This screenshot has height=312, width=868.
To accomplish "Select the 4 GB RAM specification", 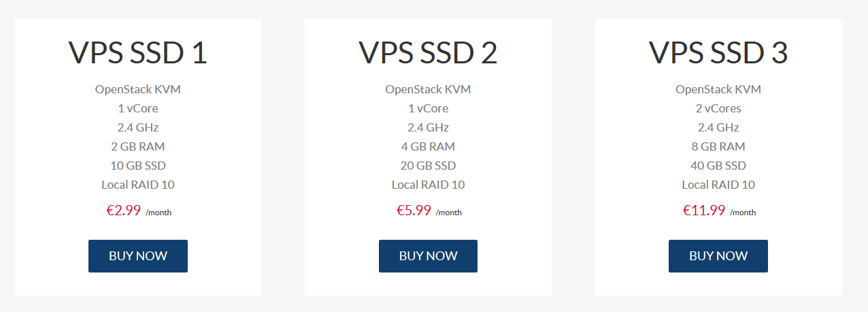I will coord(428,146).
